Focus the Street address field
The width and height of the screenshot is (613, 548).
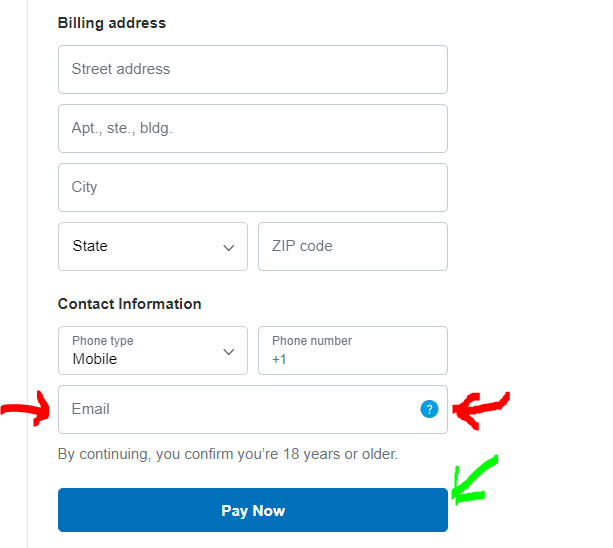pos(253,70)
